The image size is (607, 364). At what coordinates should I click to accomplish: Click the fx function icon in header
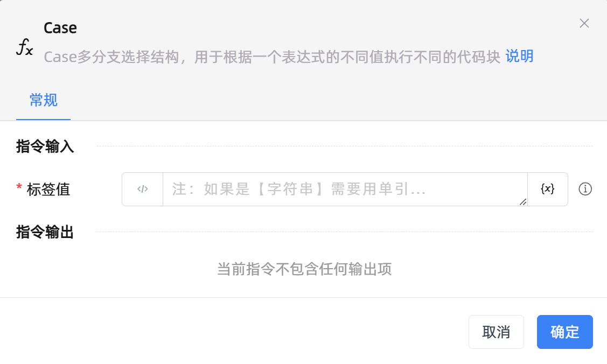click(x=25, y=48)
